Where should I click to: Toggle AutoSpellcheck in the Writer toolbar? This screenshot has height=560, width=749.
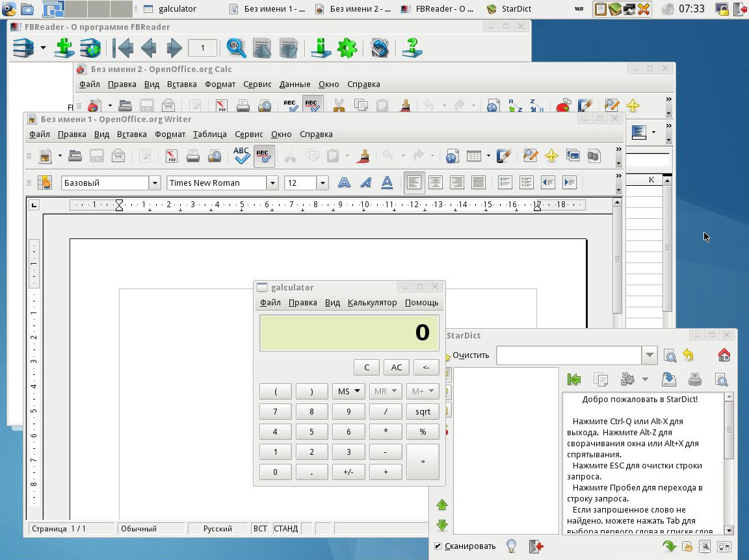point(263,156)
